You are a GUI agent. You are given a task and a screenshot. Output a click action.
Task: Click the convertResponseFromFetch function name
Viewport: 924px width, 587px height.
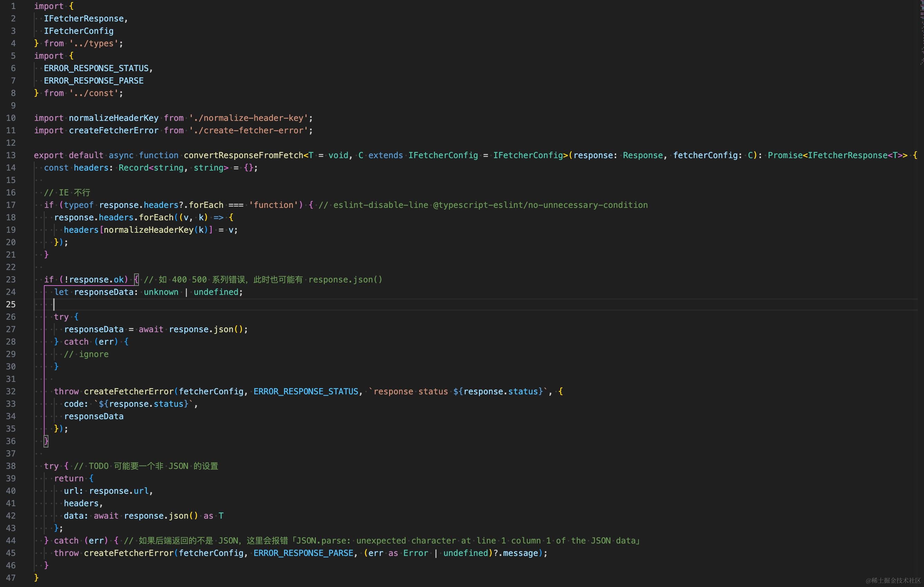coord(243,155)
